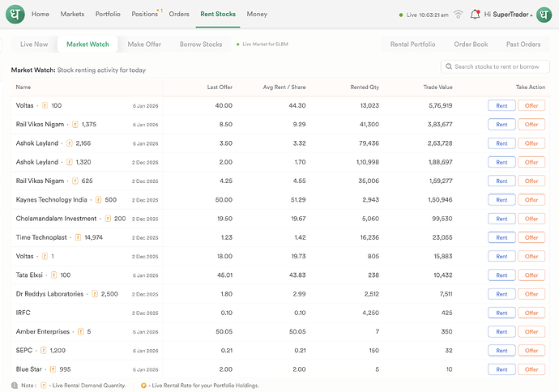559x392 pixels.
Task: Click the rupee demand icon next to Voltas 100
Action: 45,105
